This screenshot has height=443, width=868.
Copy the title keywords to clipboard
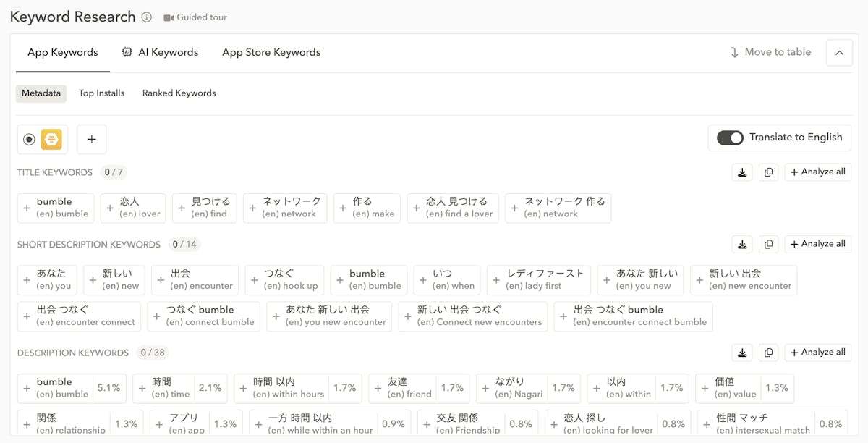click(768, 172)
